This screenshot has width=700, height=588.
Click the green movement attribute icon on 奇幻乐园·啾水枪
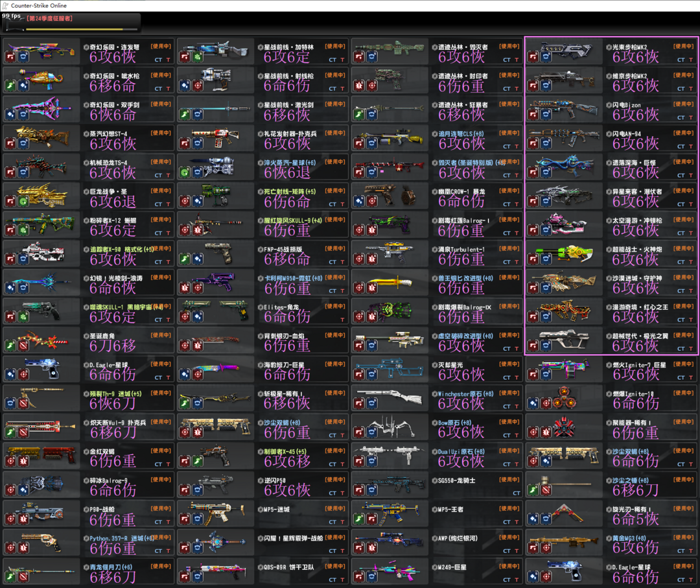pyautogui.click(x=11, y=86)
